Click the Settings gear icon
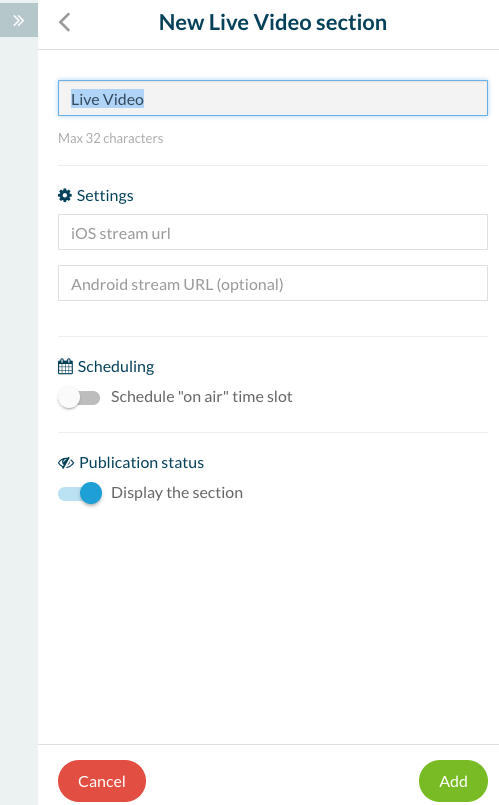 65,196
